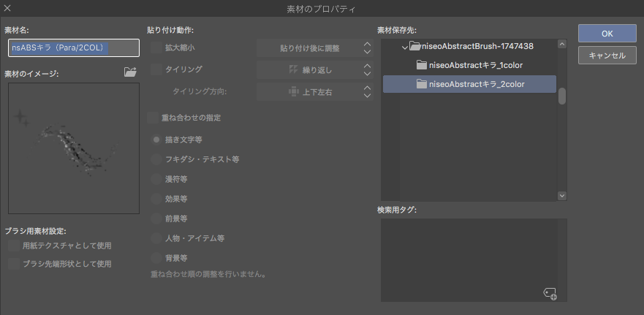Click the folder list scrollbar thumb
The width and height of the screenshot is (644, 315).
[562, 96]
